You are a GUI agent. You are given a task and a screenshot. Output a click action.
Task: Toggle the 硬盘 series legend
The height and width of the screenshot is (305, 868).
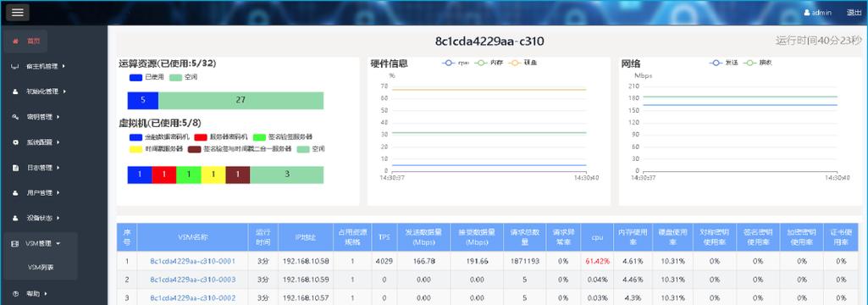522,63
